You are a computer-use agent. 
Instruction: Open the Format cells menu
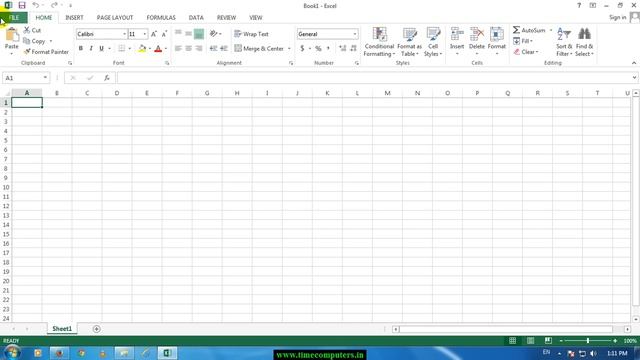coord(497,42)
